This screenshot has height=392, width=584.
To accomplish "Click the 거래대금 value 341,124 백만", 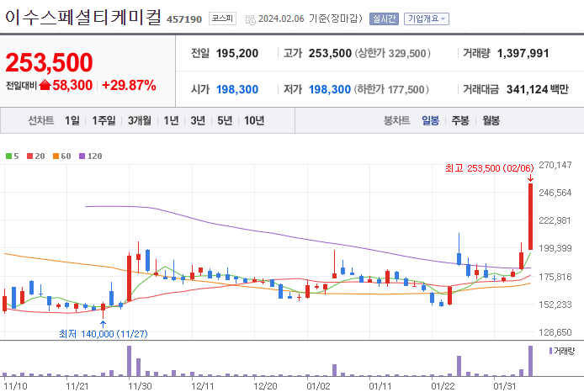I will pyautogui.click(x=538, y=89).
